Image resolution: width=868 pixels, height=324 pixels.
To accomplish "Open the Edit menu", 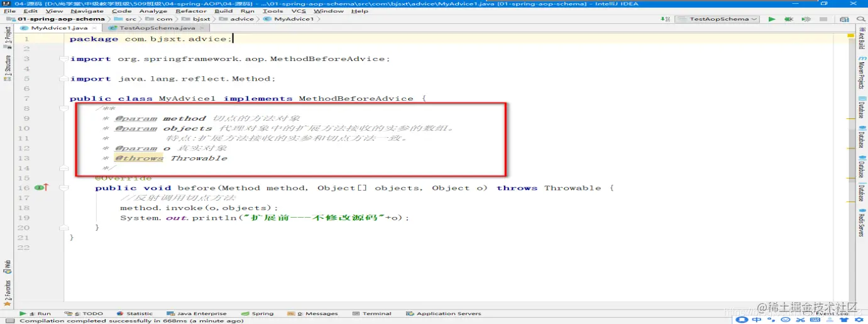I will (30, 11).
